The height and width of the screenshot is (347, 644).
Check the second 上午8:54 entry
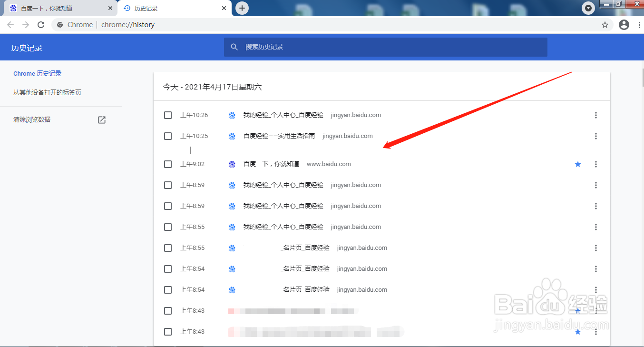pos(168,290)
